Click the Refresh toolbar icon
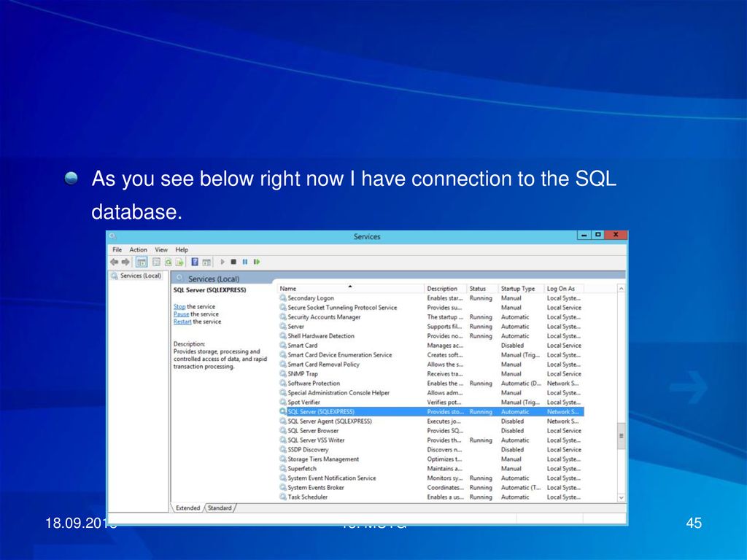747x560 pixels. pos(169,262)
